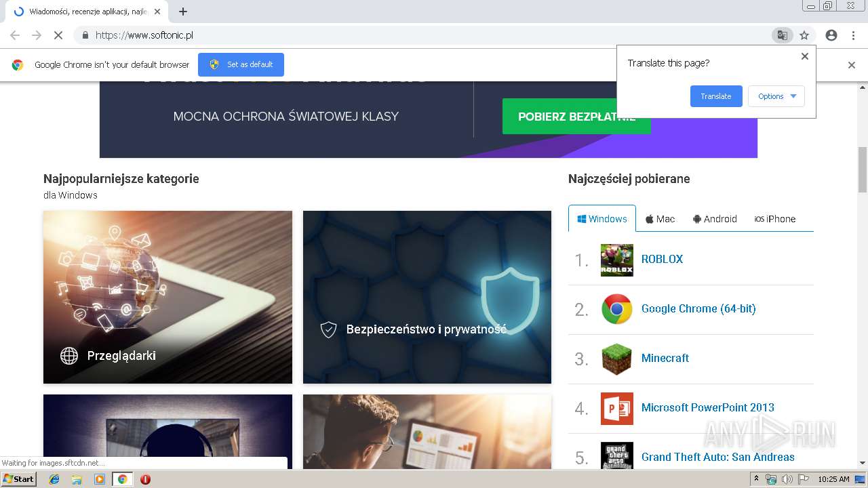
Task: Click the MOCNA OCHRONA ŚWIATOWEJ KLASY banner text
Action: [285, 117]
